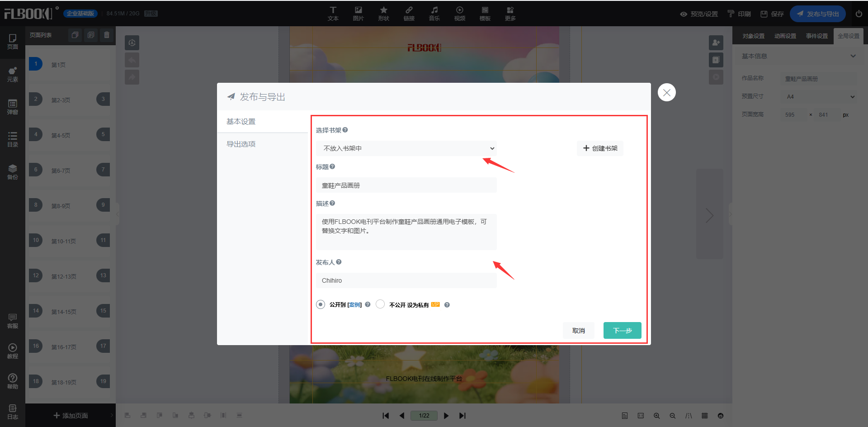Image resolution: width=868 pixels, height=427 pixels.
Task: Delete page using trash icon in page list
Action: 107,35
